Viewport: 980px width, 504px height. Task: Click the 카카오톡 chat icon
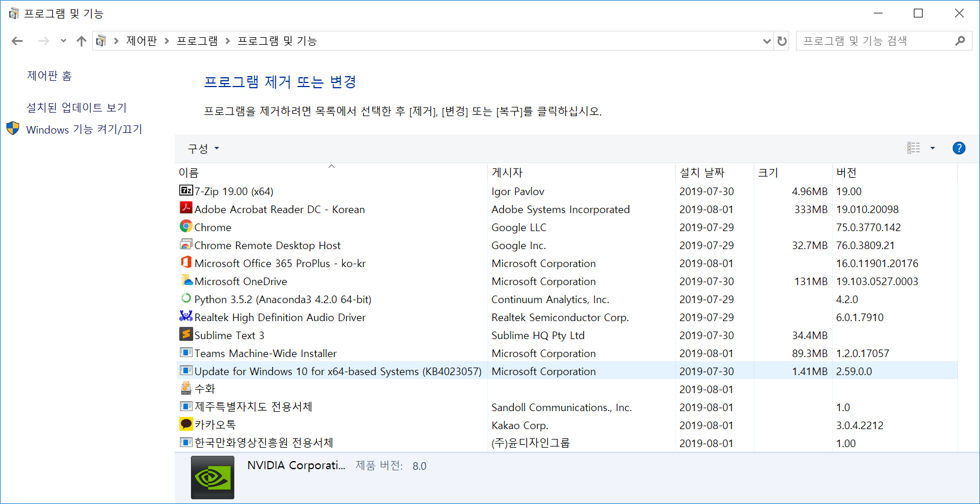tap(186, 424)
